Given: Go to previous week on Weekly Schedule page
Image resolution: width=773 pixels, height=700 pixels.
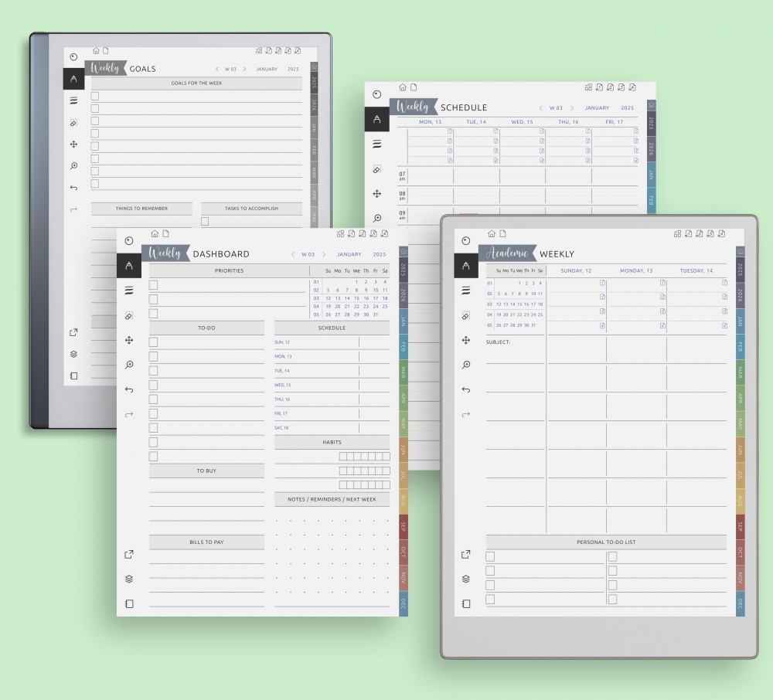Looking at the screenshot, I should (x=541, y=108).
